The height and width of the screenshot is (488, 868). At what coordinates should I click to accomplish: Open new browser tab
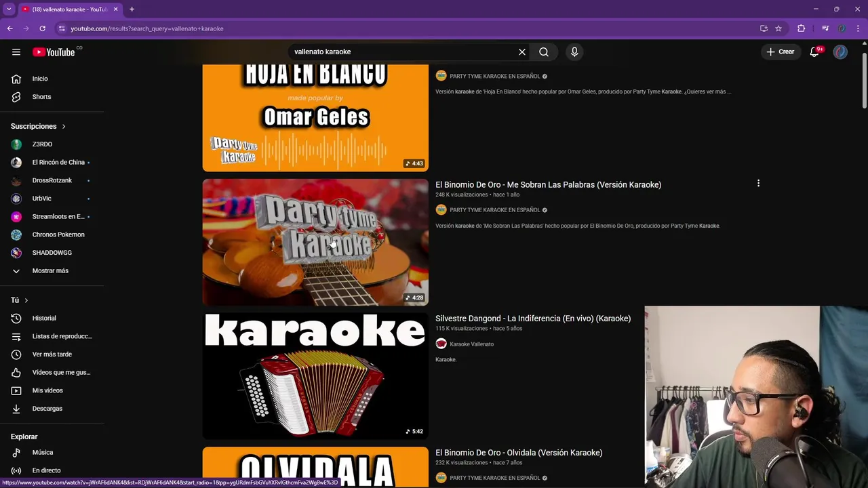132,9
